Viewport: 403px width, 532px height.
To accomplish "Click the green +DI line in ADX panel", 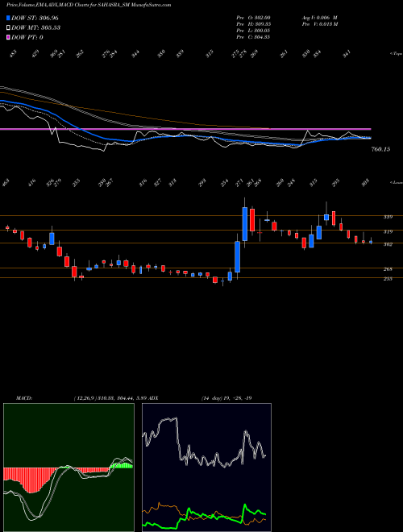I will pyautogui.click(x=204, y=517).
